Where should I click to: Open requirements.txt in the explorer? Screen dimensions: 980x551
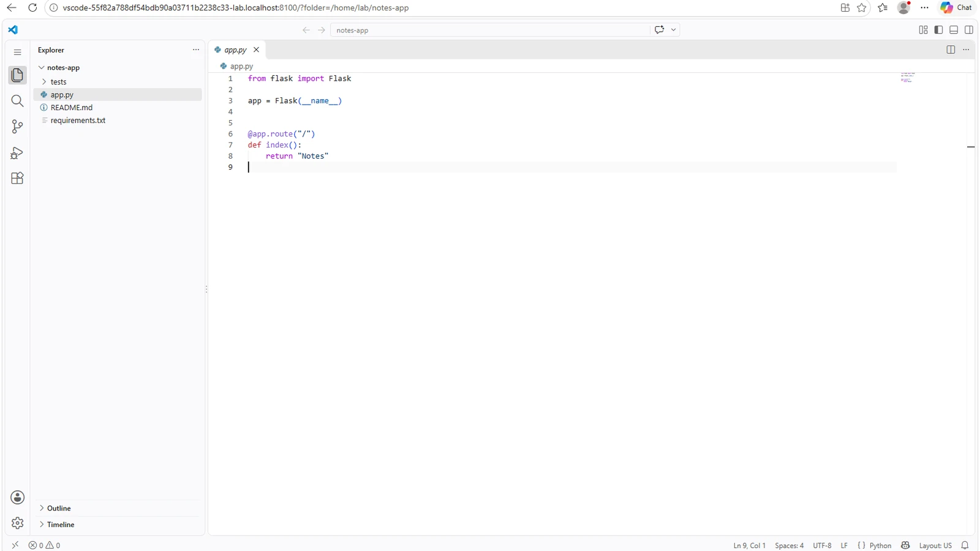(118, 120)
